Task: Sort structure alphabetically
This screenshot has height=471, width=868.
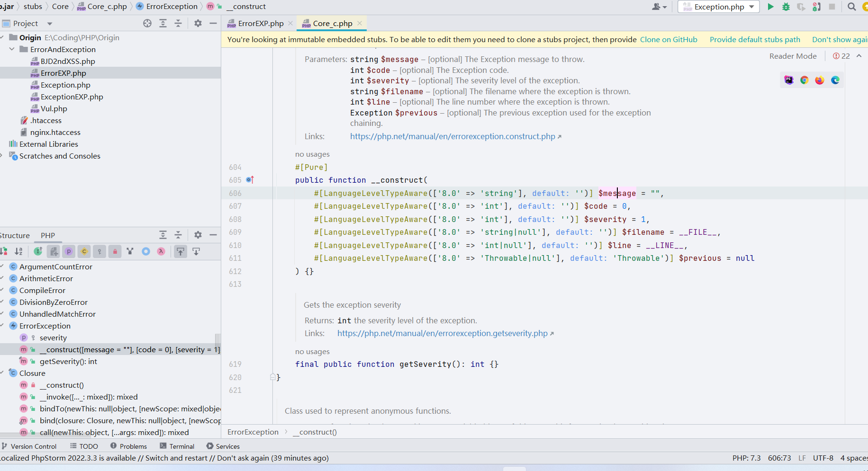Action: [18, 251]
